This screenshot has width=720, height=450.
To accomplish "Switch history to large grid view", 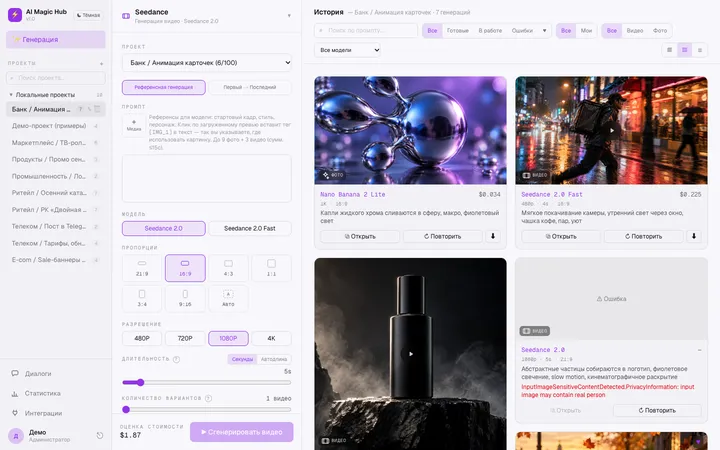I will pos(669,50).
